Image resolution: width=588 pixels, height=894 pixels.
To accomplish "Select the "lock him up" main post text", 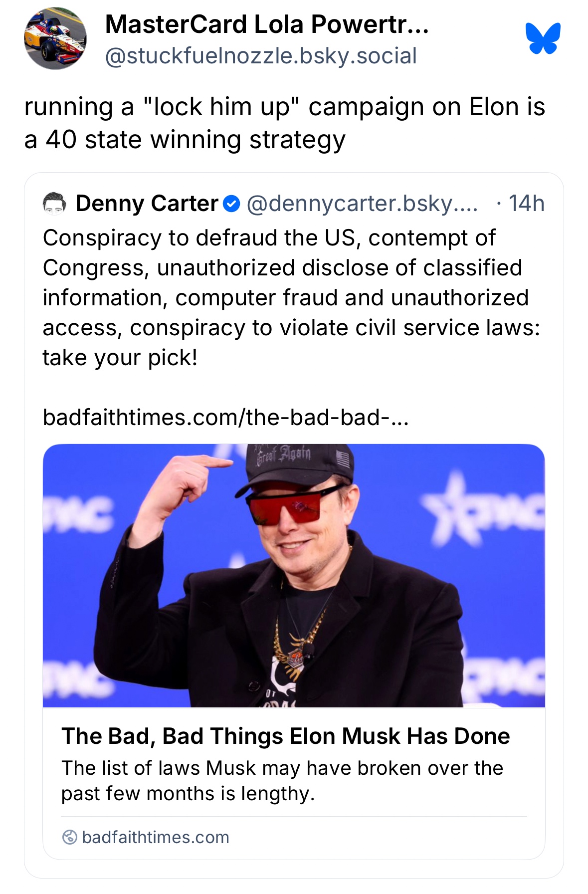I will [284, 123].
